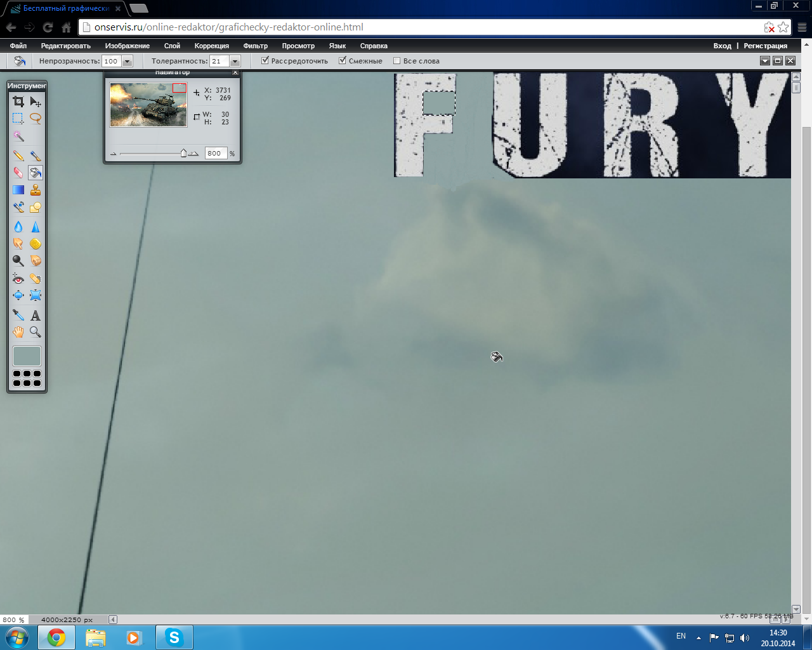Open the Непрозрачность dropdown arrow
The image size is (812, 650).
127,62
